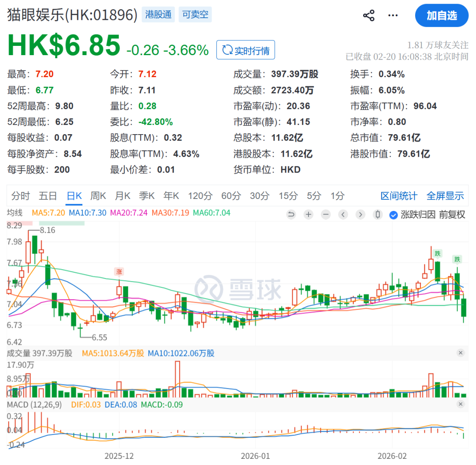The image size is (476, 465).
Task: Open the 前复权 adjustment dropdown
Action: click(452, 215)
